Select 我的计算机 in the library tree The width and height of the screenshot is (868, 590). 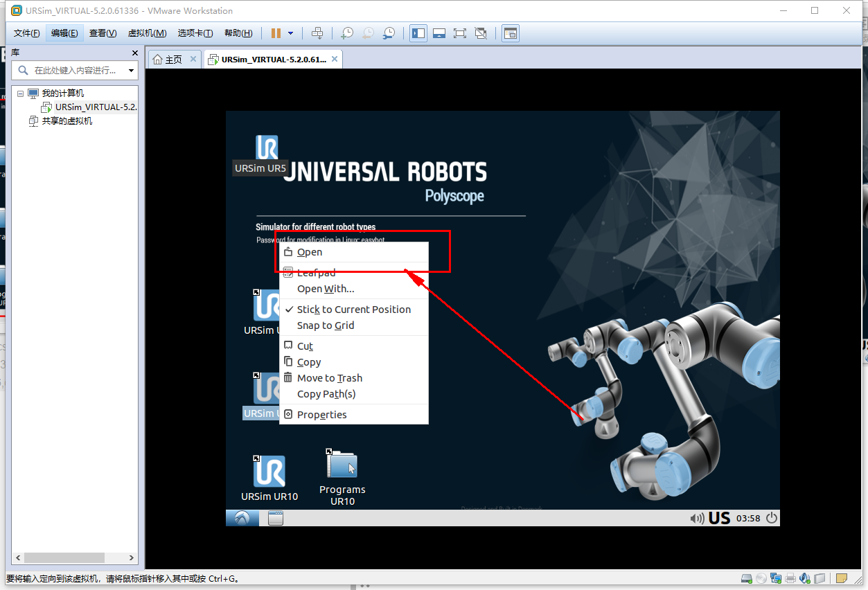tap(63, 93)
